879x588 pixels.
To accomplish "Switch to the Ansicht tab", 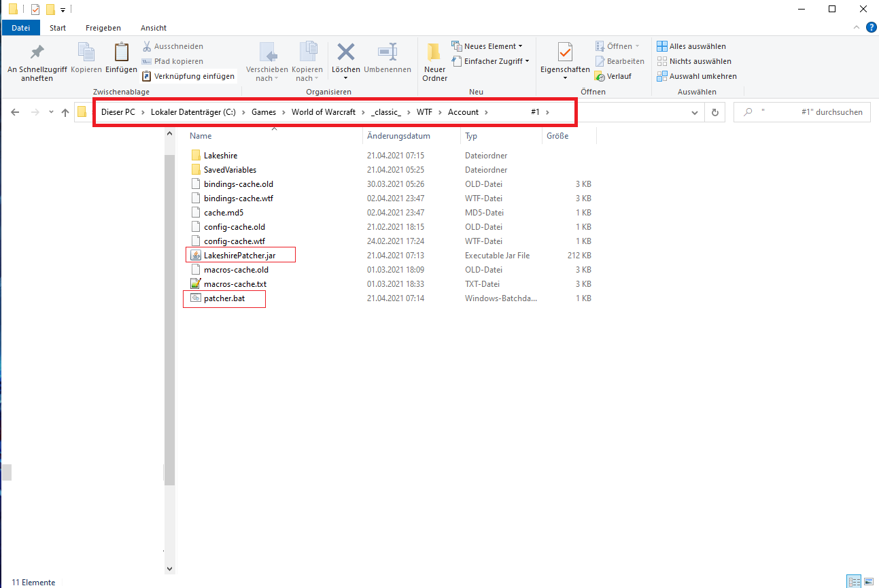I will [x=154, y=28].
